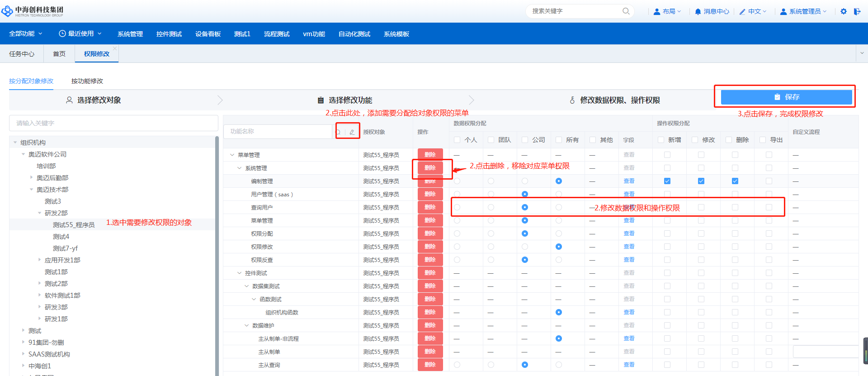
Task: Switch to the 按功能修改 tab
Action: 87,81
